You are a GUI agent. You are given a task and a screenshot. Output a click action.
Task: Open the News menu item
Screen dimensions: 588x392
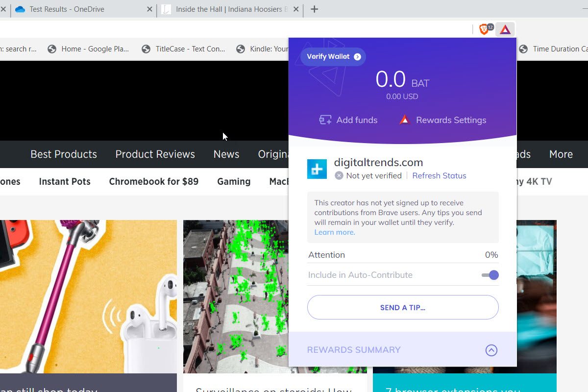click(226, 154)
